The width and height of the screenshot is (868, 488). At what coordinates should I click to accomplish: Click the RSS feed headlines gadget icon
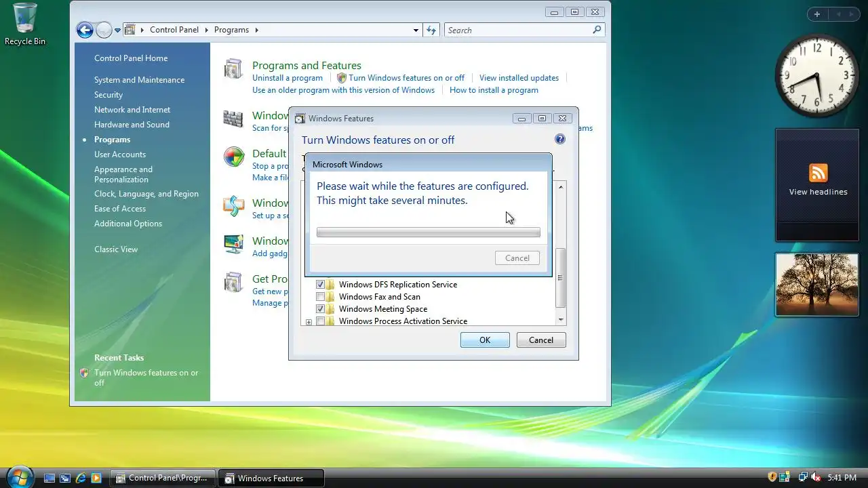click(818, 173)
